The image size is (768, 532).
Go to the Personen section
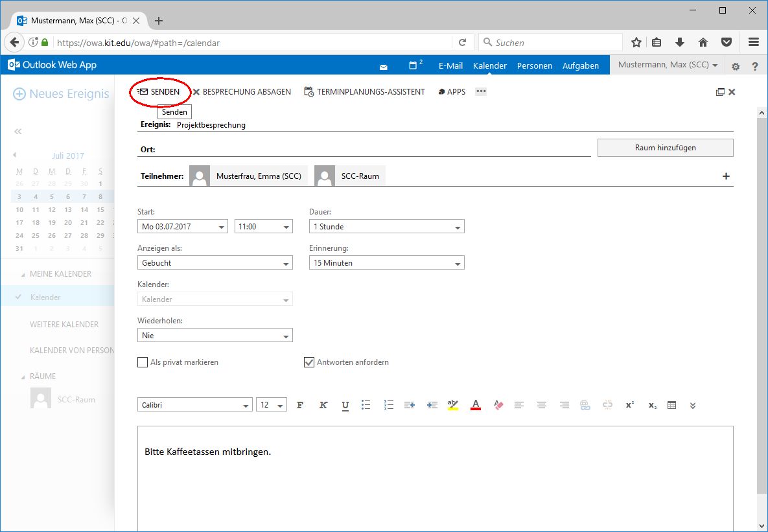click(x=534, y=65)
